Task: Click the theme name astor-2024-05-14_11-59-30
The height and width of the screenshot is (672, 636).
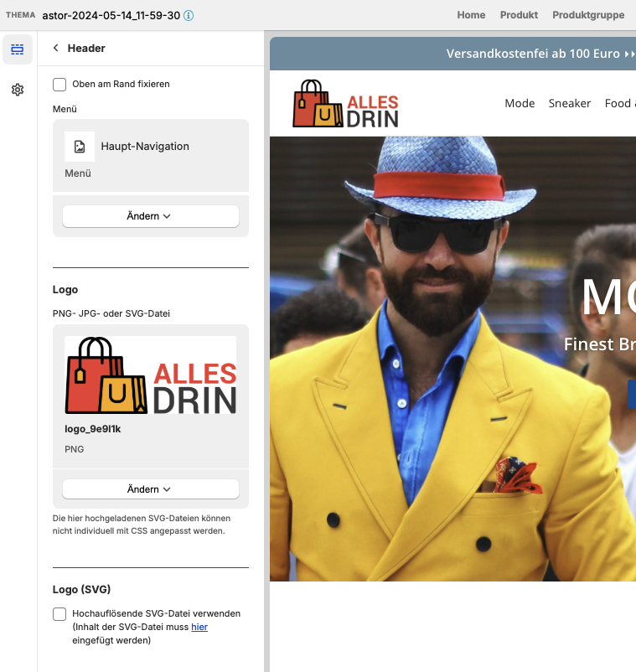Action: (x=111, y=15)
